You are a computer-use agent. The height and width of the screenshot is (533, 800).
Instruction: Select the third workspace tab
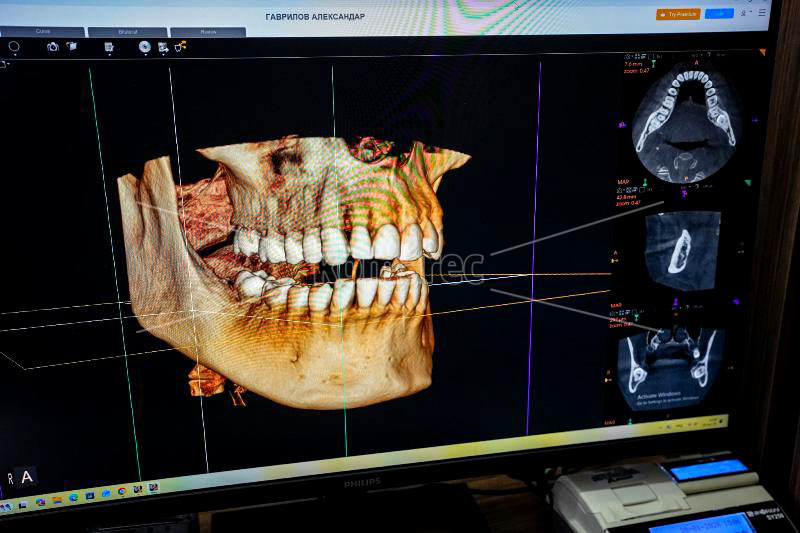(x=207, y=32)
